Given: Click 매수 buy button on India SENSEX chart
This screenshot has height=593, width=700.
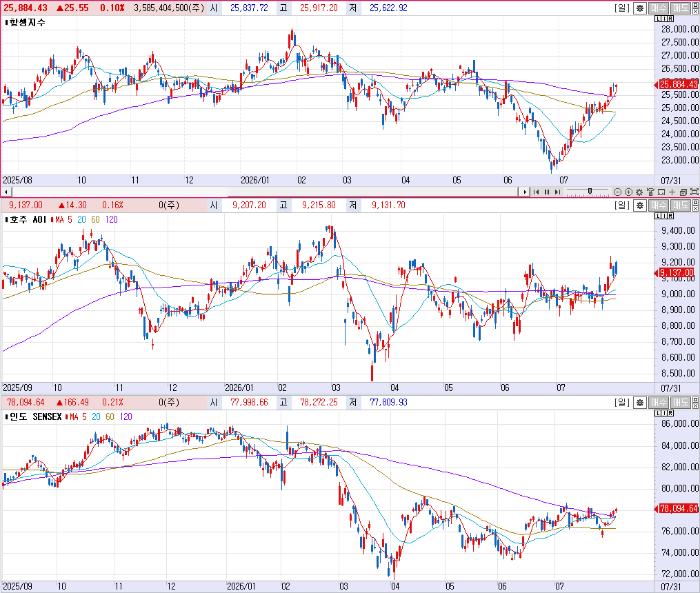Looking at the screenshot, I should point(659,403).
